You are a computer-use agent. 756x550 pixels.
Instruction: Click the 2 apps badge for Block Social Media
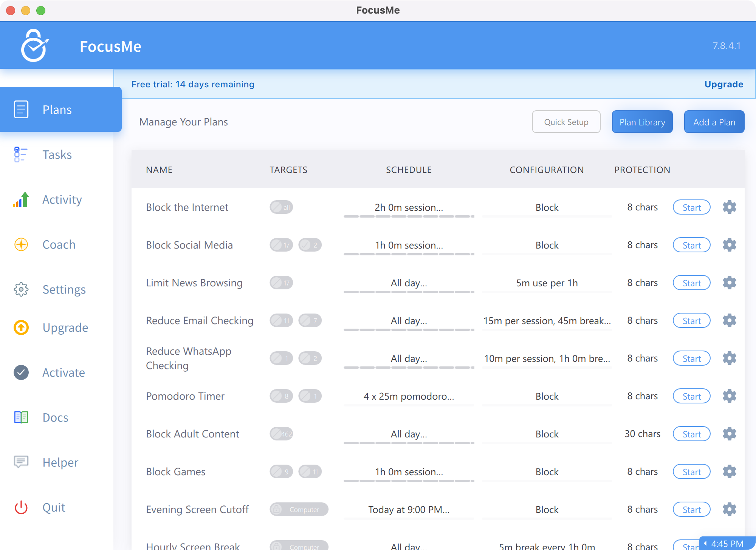point(310,245)
